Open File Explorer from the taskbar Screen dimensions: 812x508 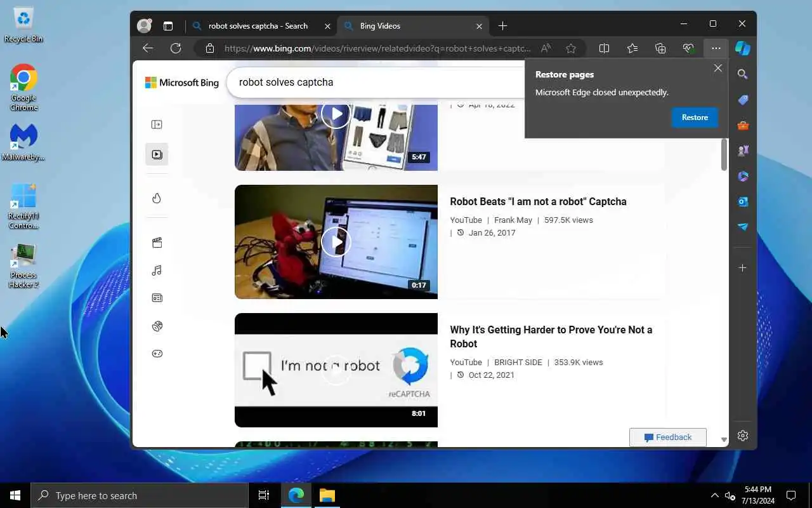click(327, 495)
